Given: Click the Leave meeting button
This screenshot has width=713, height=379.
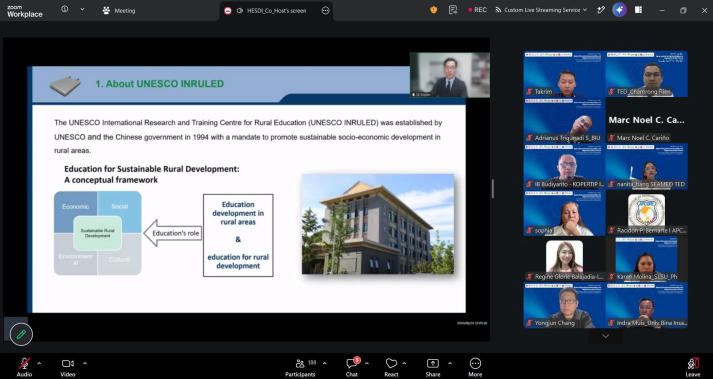Looking at the screenshot, I should [x=693, y=367].
